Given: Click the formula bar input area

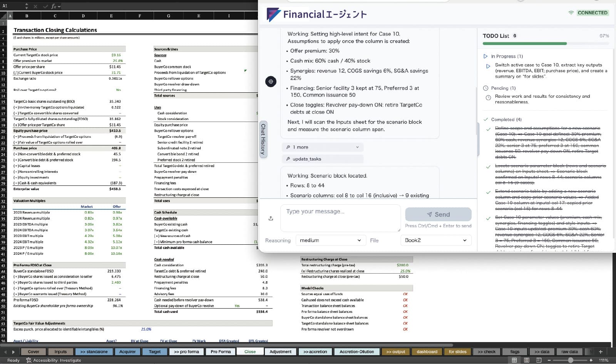Looking at the screenshot, I should [160, 6].
